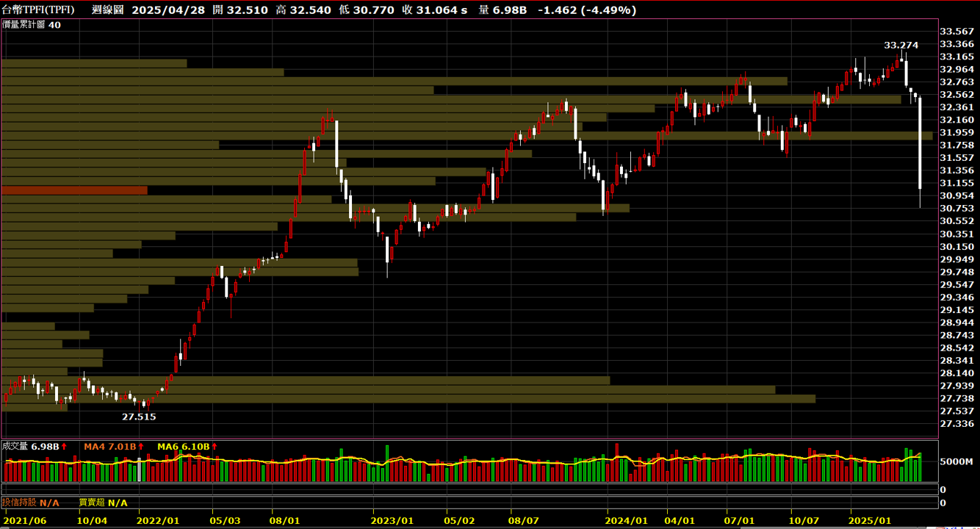Click the 33.567 price axis label
Viewport: 980px width, 529px height.
[x=957, y=32]
